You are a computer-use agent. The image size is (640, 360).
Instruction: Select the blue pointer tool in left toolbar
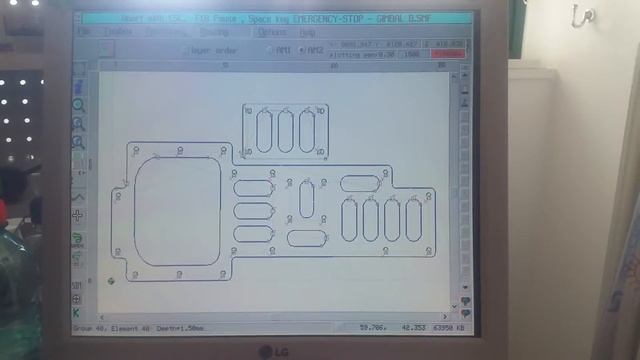[78, 87]
